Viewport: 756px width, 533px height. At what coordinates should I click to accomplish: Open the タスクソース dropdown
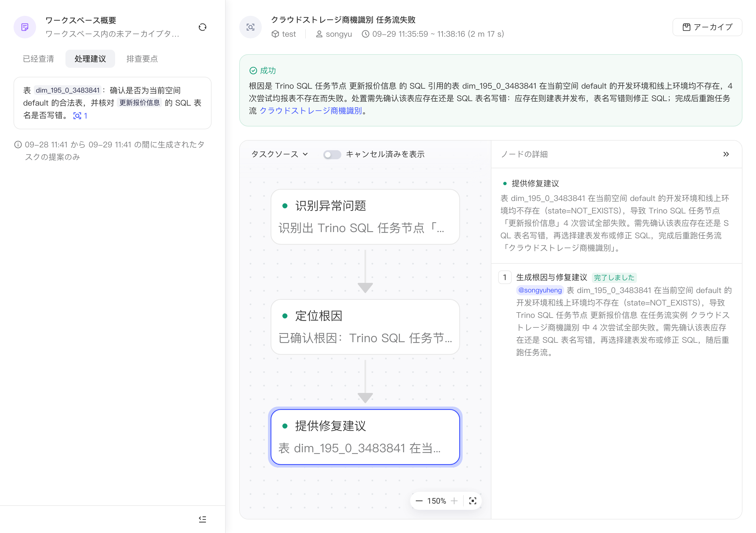point(280,154)
